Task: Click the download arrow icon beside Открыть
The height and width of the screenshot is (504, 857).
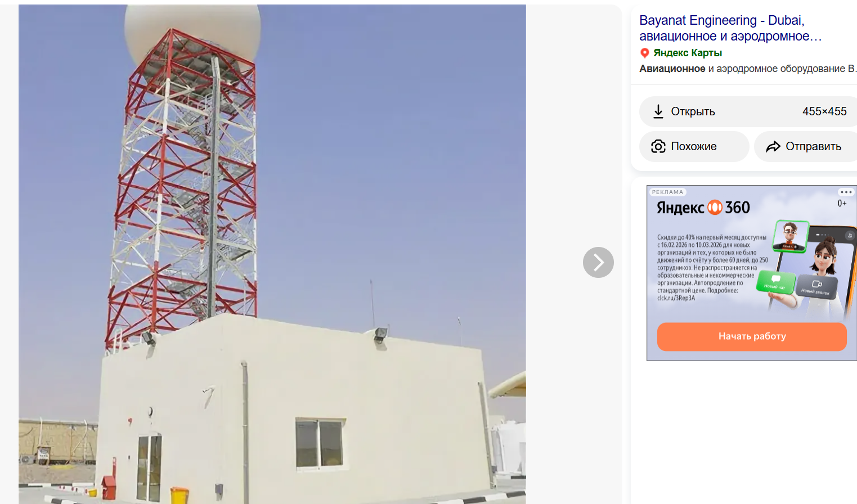Action: pyautogui.click(x=658, y=111)
